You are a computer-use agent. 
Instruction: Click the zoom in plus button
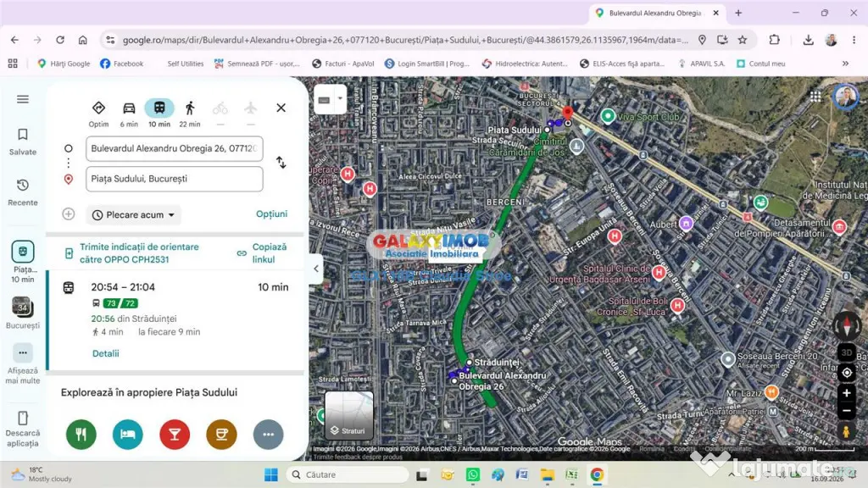pyautogui.click(x=847, y=393)
